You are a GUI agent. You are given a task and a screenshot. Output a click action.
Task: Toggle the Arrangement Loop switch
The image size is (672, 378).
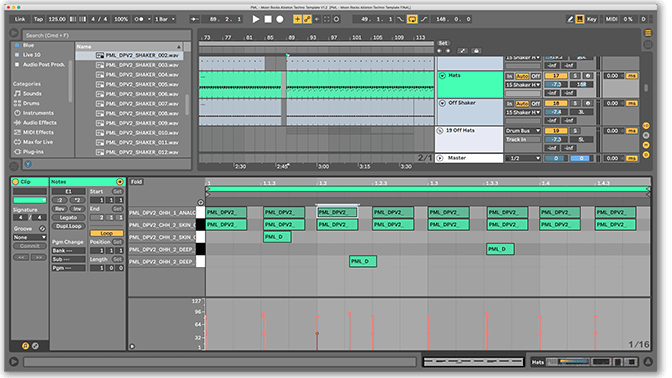point(412,19)
